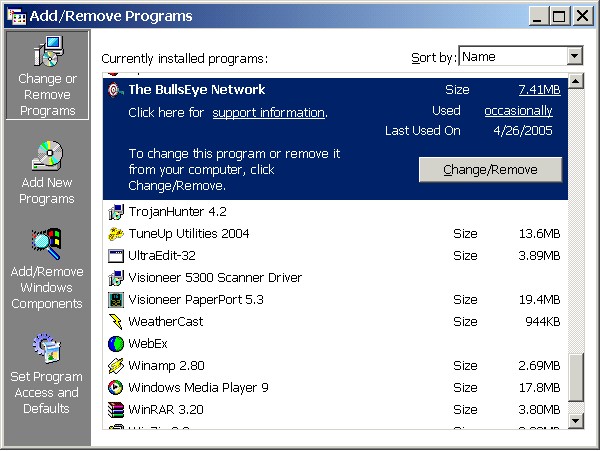This screenshot has height=451, width=600.
Task: Click the UltraEdit-32 window icon
Action: click(116, 256)
